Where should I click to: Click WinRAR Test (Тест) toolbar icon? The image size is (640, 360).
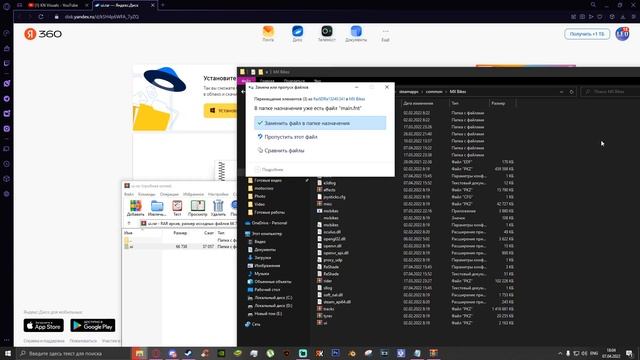coord(177,208)
